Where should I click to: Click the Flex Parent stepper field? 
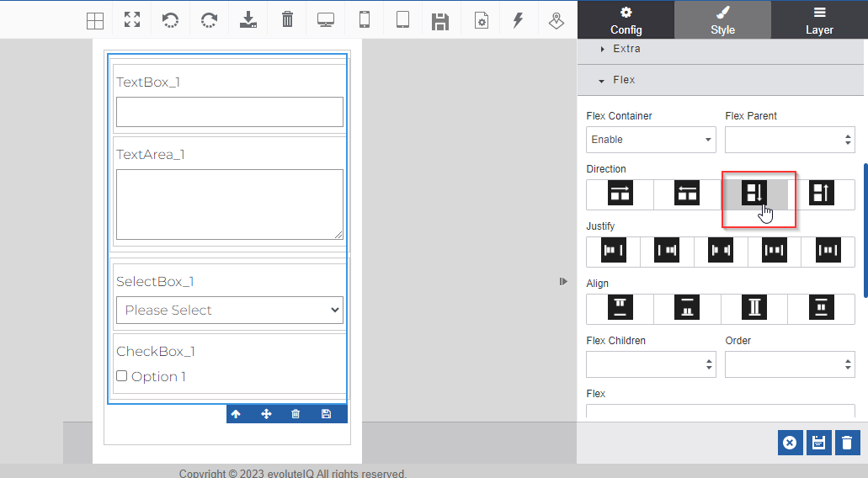790,140
